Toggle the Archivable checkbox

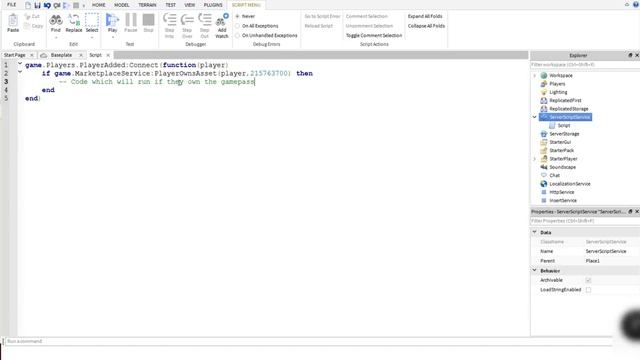588,280
